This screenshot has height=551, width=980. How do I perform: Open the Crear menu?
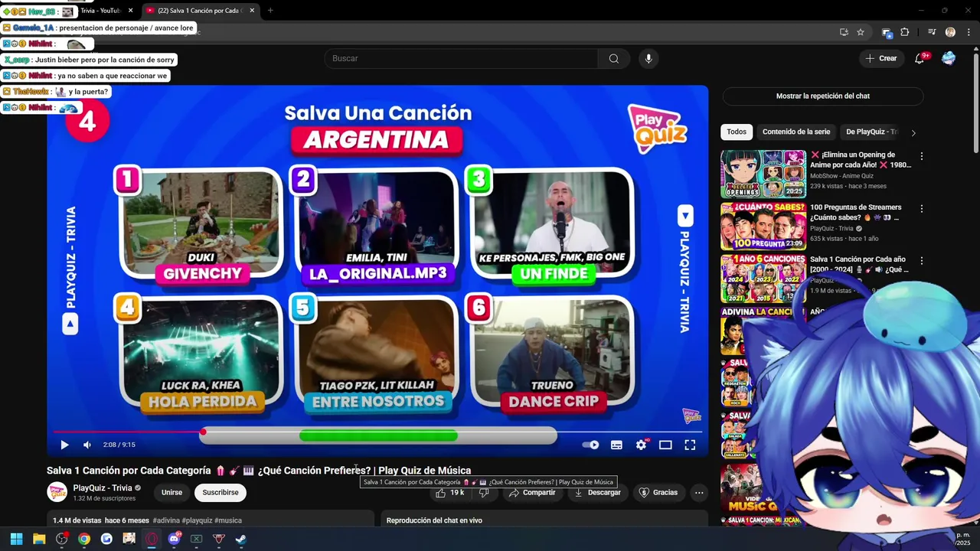pos(880,58)
